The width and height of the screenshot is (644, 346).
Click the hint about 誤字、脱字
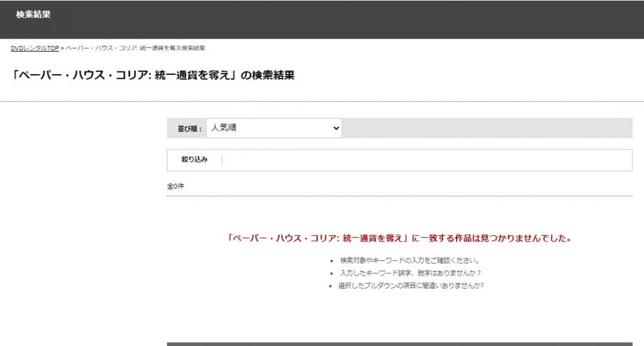click(410, 273)
